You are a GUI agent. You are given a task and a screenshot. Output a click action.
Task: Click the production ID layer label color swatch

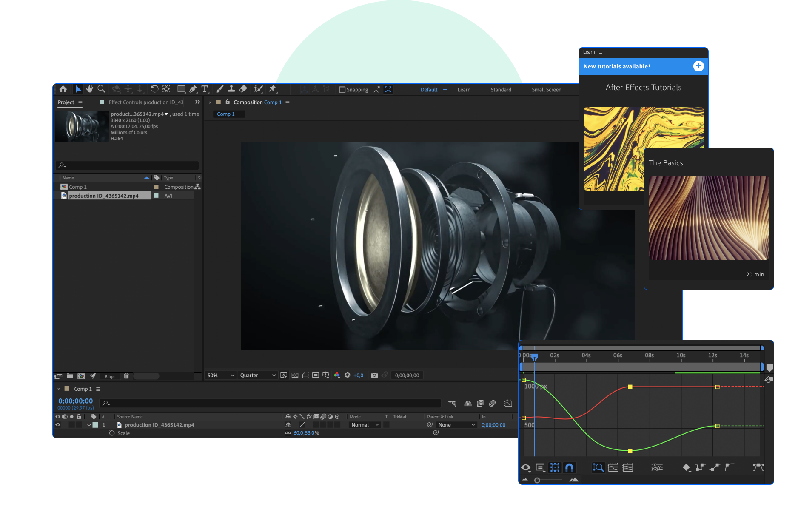[x=96, y=425]
